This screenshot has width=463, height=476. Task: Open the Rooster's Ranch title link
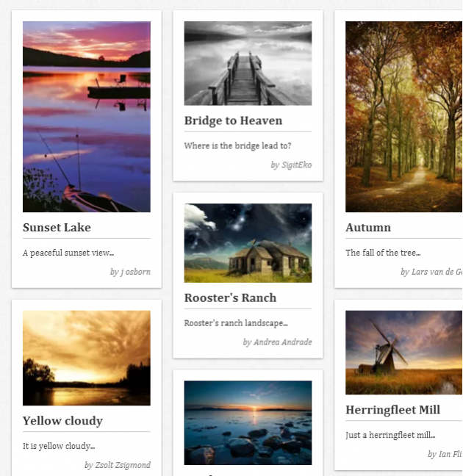click(x=230, y=297)
